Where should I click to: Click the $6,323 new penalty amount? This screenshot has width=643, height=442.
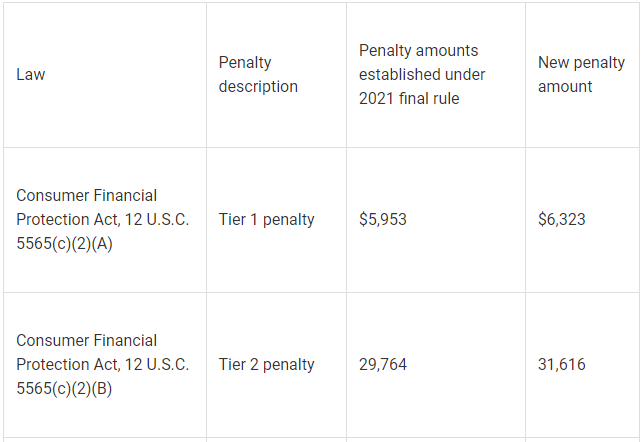562,220
